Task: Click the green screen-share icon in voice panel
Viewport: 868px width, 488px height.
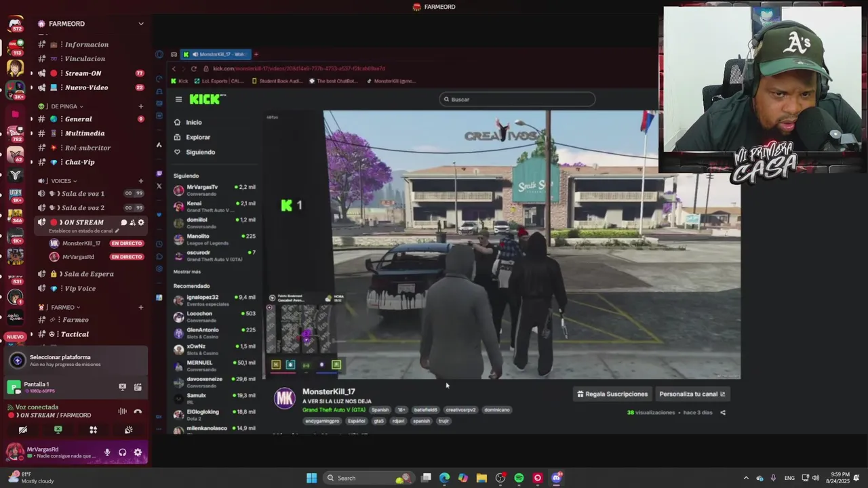Action: [x=58, y=430]
